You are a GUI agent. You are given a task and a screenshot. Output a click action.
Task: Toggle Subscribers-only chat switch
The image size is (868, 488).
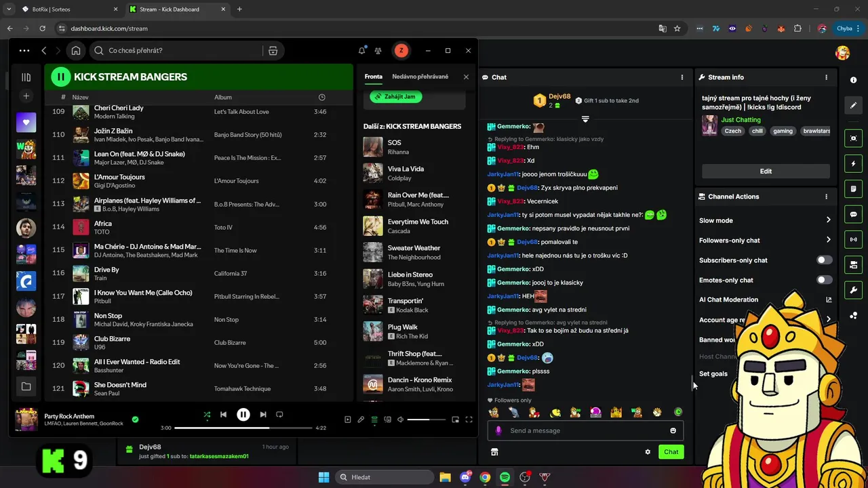(824, 260)
